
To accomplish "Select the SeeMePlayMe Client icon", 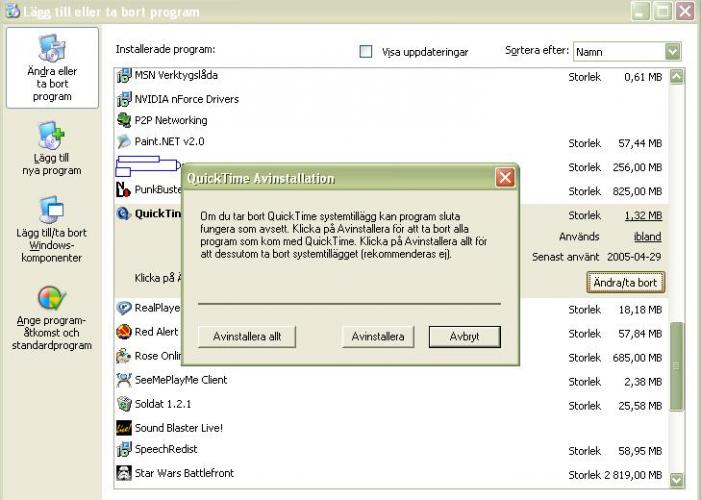I will (x=124, y=380).
